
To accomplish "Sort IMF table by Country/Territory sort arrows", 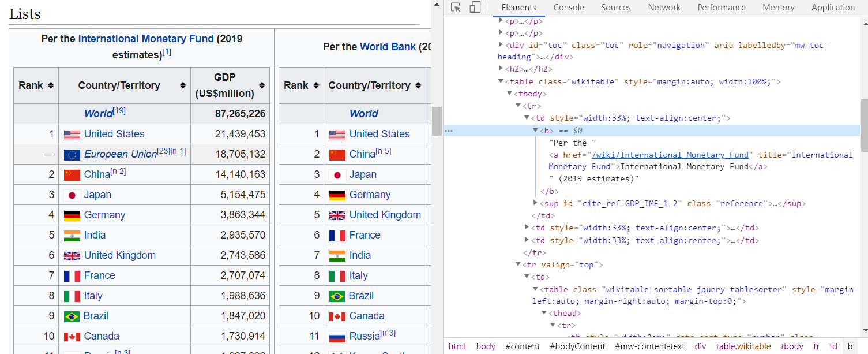I will click(x=183, y=85).
